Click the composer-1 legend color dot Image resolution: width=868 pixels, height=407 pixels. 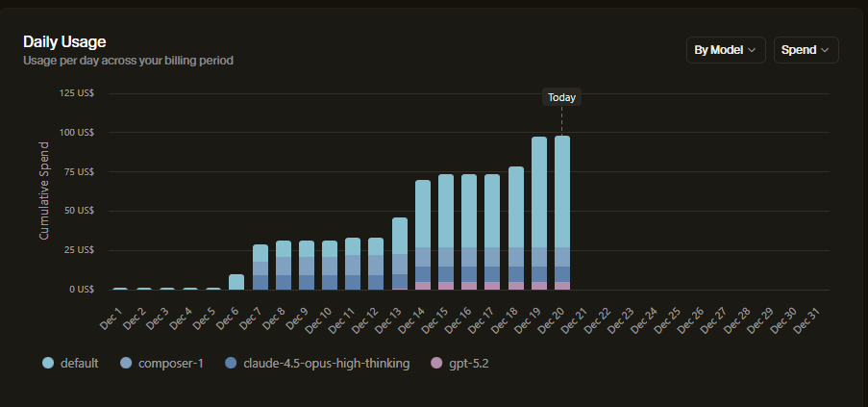(x=127, y=363)
